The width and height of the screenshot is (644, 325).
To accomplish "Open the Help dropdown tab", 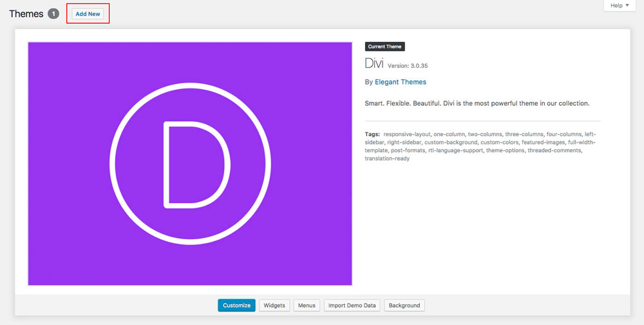I will tap(620, 6).
